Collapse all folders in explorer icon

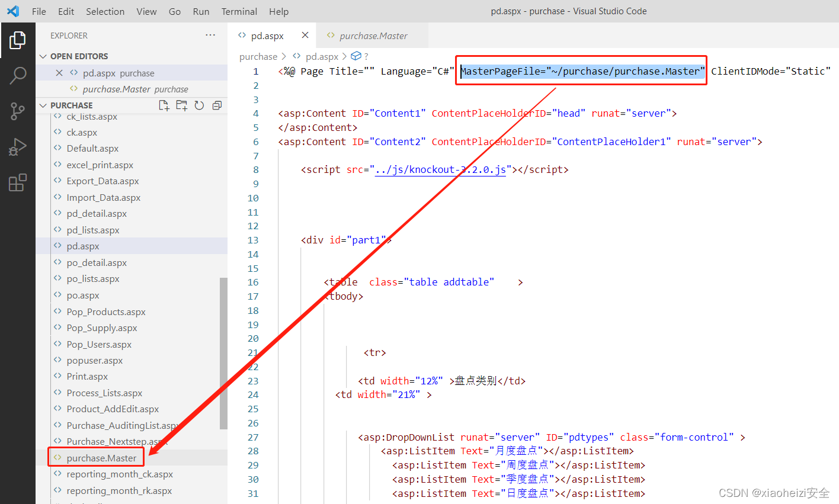217,105
